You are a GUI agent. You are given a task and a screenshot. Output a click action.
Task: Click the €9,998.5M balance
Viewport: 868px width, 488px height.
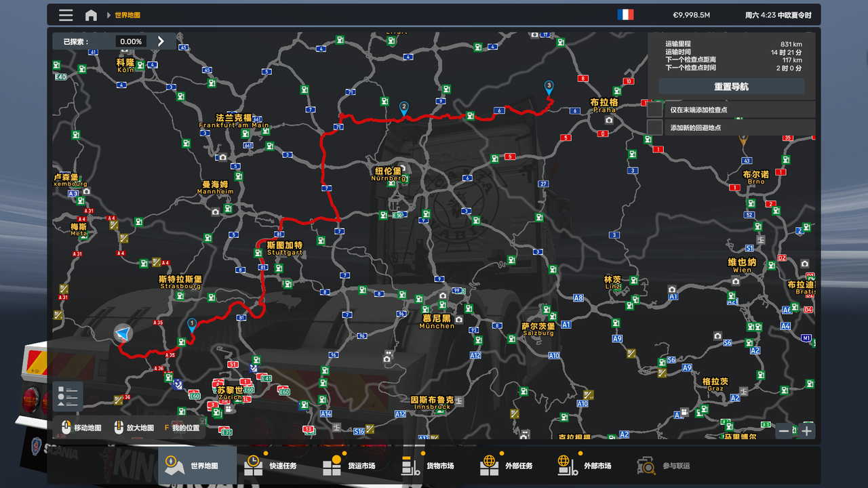691,15
